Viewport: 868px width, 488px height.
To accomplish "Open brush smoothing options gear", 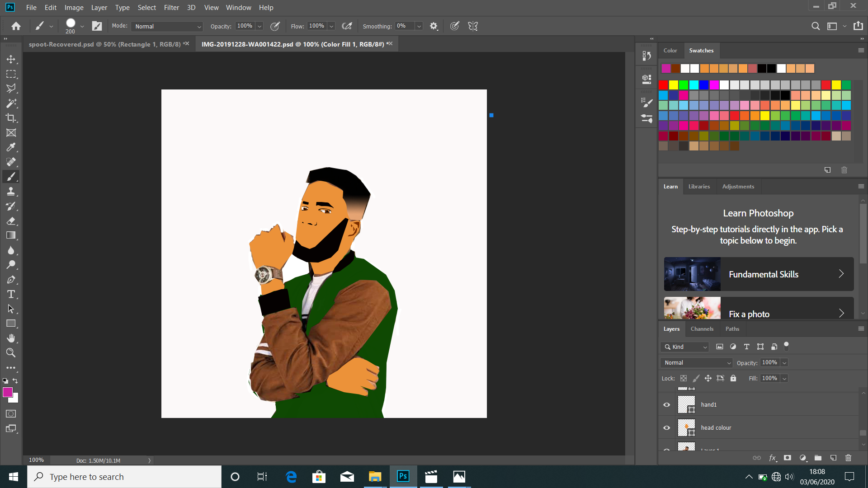I will tap(434, 26).
